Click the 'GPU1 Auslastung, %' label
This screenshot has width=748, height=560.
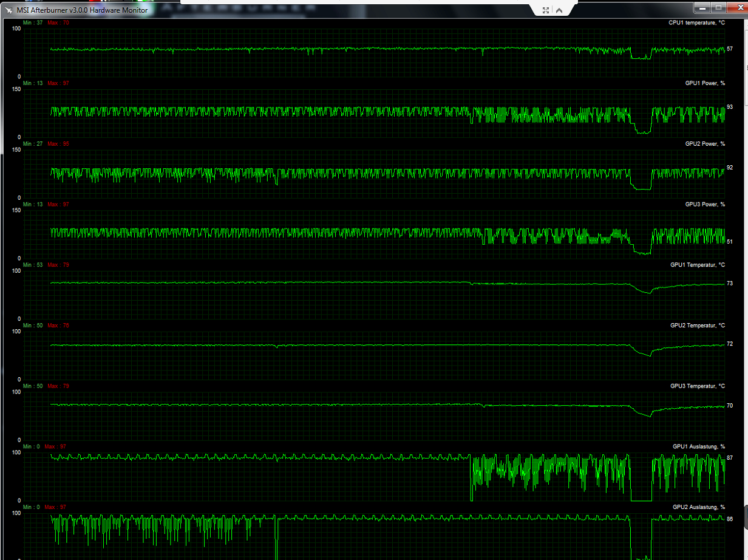(x=699, y=446)
